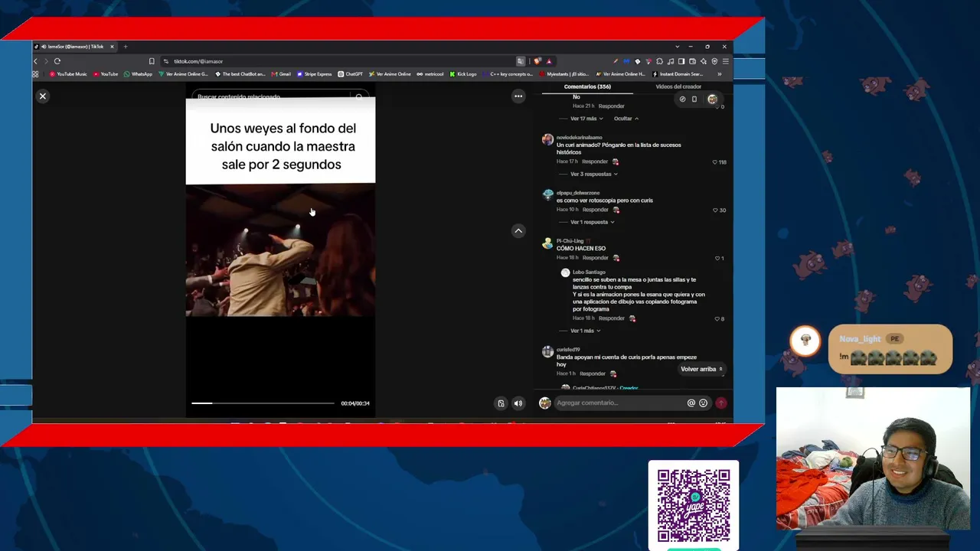Expand Ver 1 más replies
Screen dimensions: 980x551
click(x=586, y=331)
